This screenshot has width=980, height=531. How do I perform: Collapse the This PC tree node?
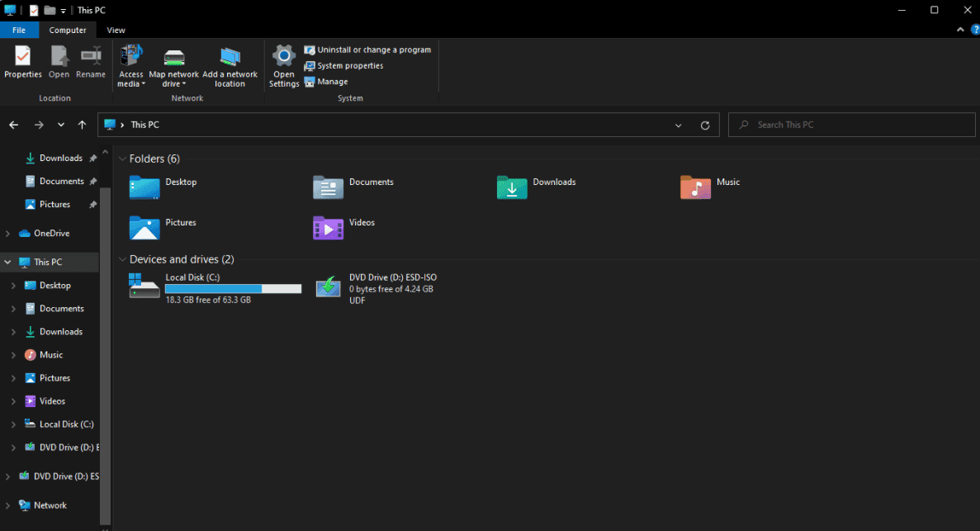pyautogui.click(x=7, y=262)
